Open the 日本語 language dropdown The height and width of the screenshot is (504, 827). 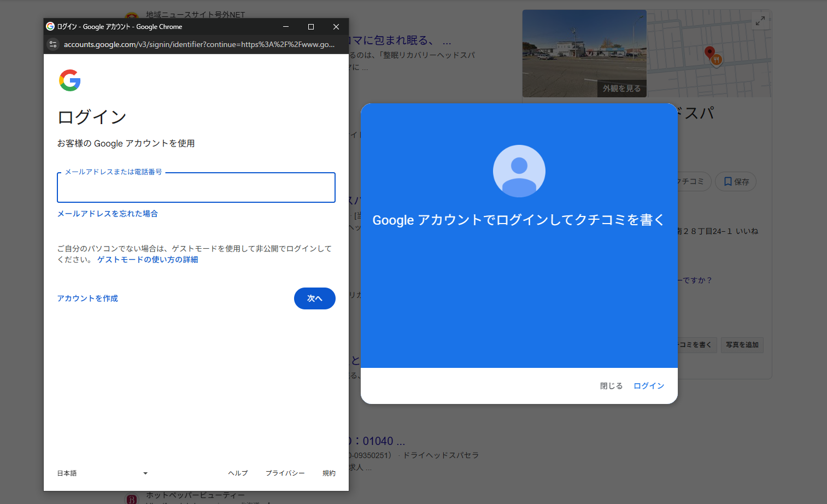(x=103, y=473)
